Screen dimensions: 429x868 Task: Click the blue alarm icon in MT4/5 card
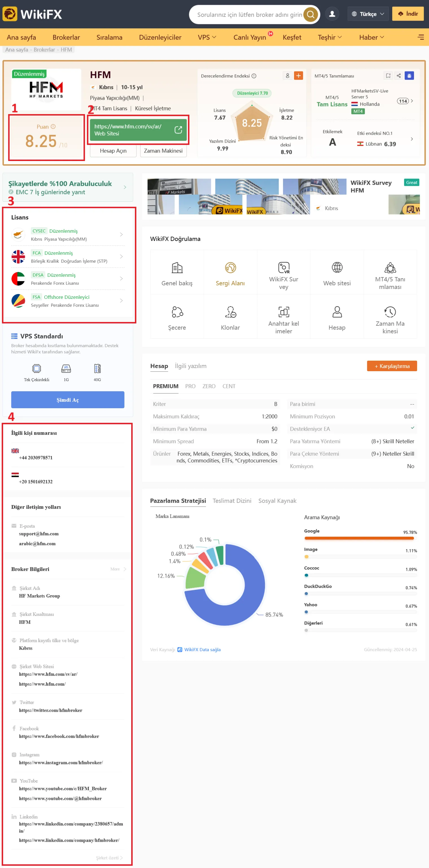[x=409, y=75]
